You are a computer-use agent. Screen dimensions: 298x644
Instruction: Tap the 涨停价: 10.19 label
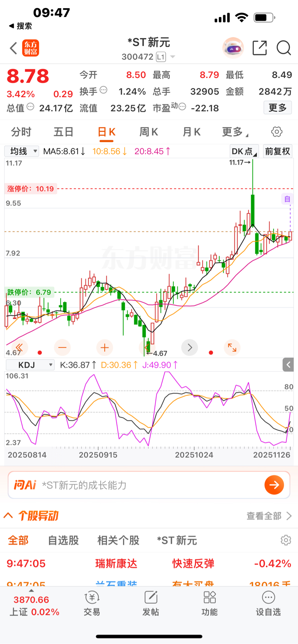click(31, 189)
